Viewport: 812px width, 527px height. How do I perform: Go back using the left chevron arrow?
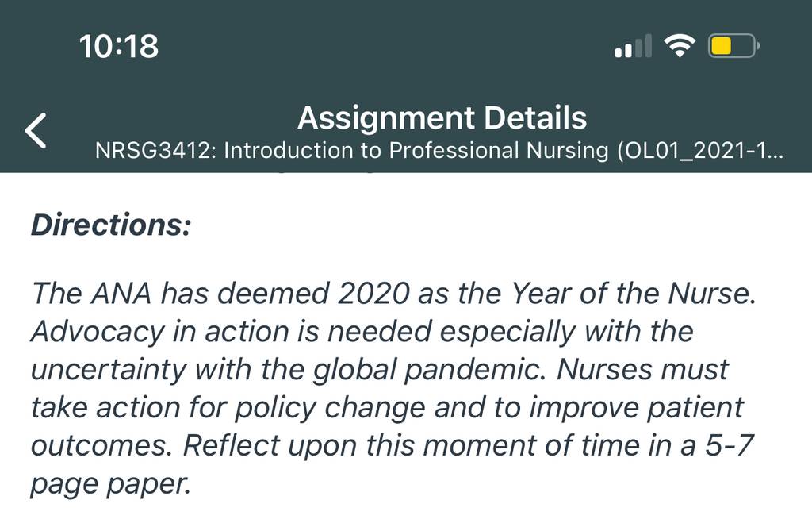pyautogui.click(x=36, y=131)
